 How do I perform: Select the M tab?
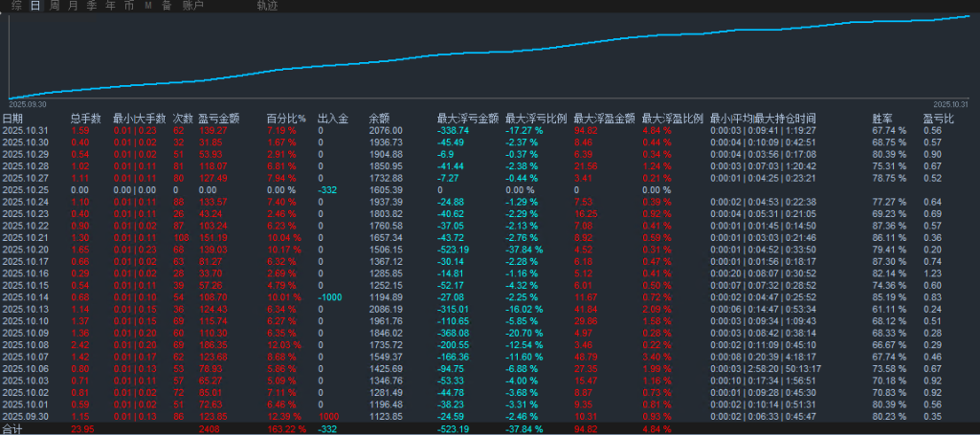click(148, 6)
